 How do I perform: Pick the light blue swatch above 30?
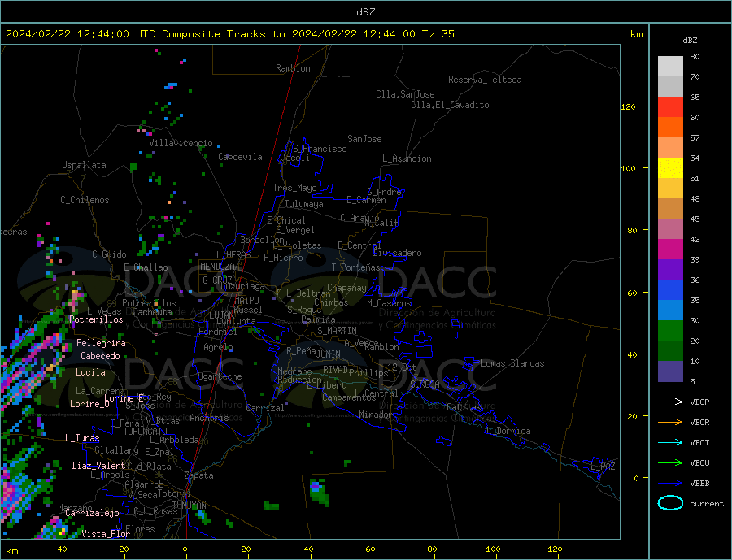[x=670, y=310]
